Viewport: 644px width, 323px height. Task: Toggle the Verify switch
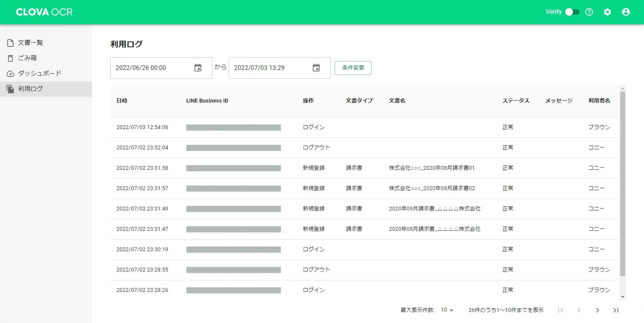[572, 12]
